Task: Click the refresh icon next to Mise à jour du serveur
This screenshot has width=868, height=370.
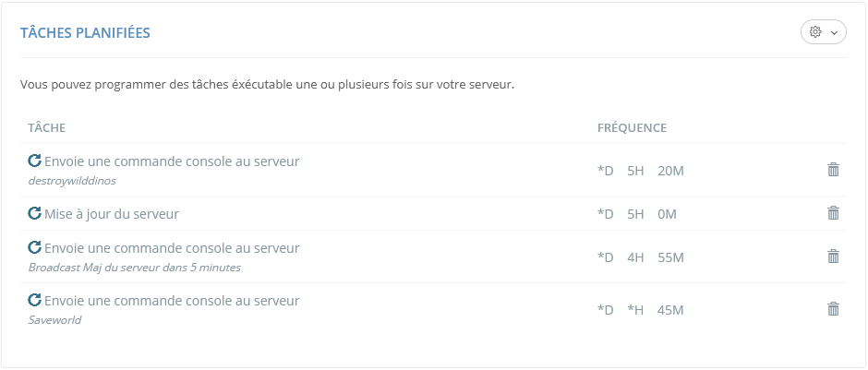Action: click(35, 213)
